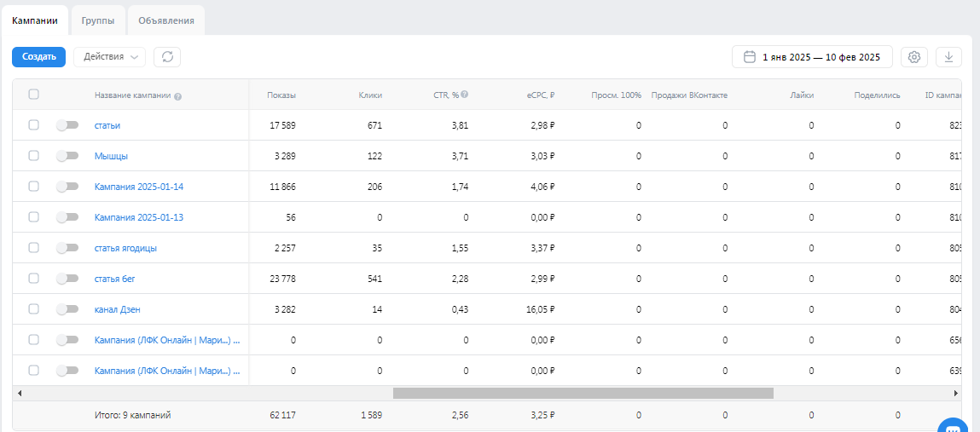This screenshot has height=432, width=980.
Task: Check the select-all campaigns checkbox
Action: [x=33, y=95]
